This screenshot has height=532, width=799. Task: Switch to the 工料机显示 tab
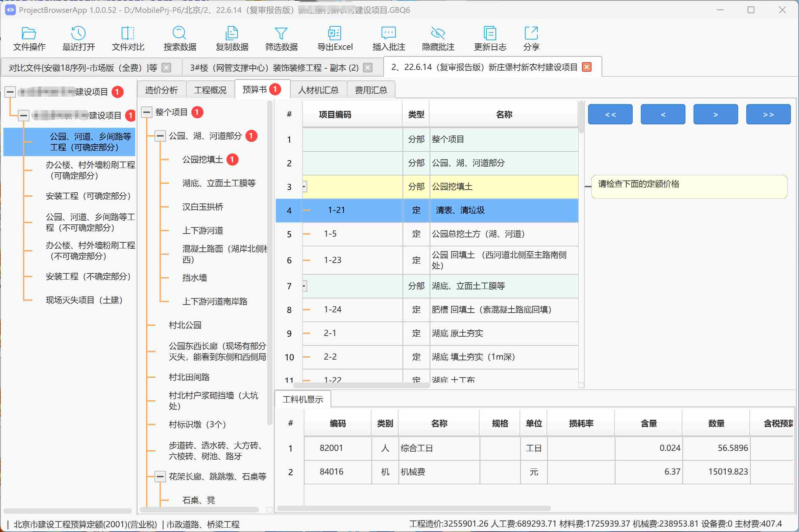[x=302, y=400]
